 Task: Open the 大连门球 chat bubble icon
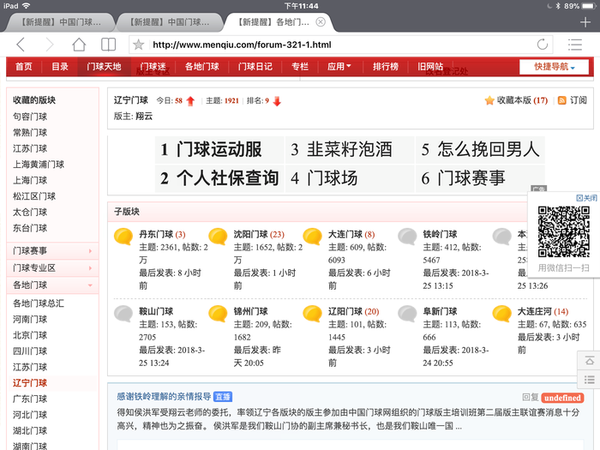(x=313, y=236)
